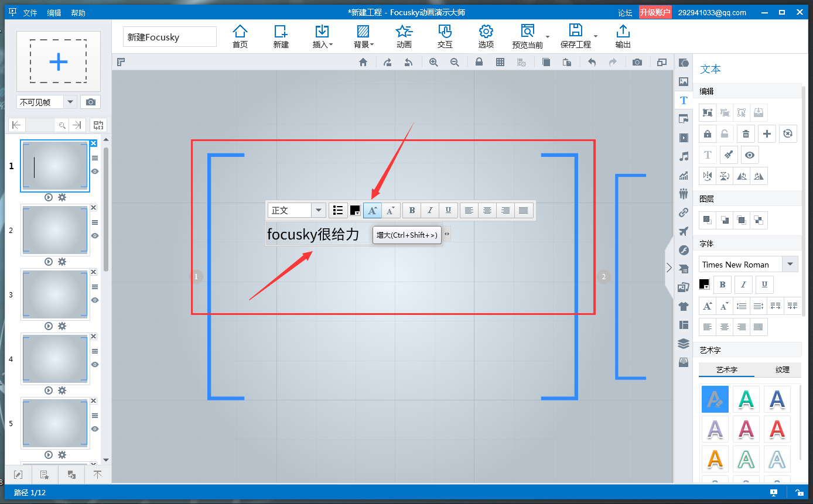Open the 文件 menu

click(x=30, y=13)
